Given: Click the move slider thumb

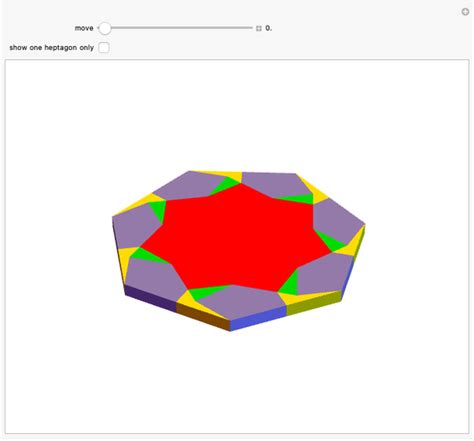Looking at the screenshot, I should [x=105, y=28].
